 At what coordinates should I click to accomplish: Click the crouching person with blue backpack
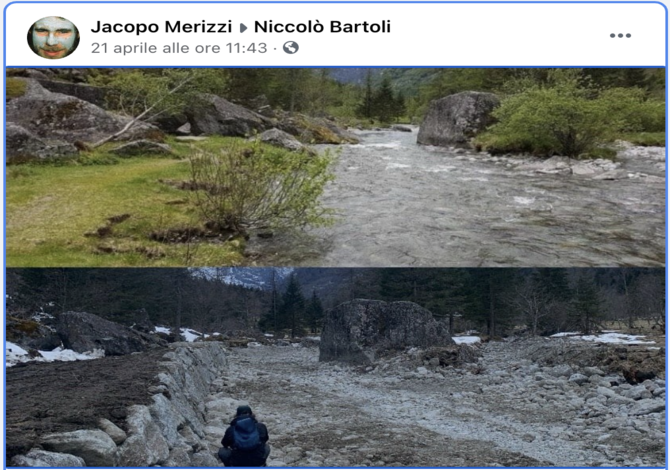(244, 437)
